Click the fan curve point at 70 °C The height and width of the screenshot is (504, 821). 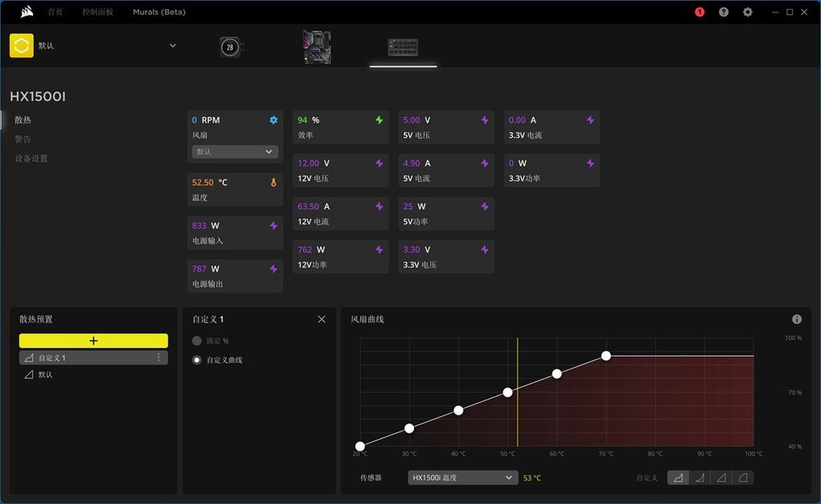[x=607, y=356]
